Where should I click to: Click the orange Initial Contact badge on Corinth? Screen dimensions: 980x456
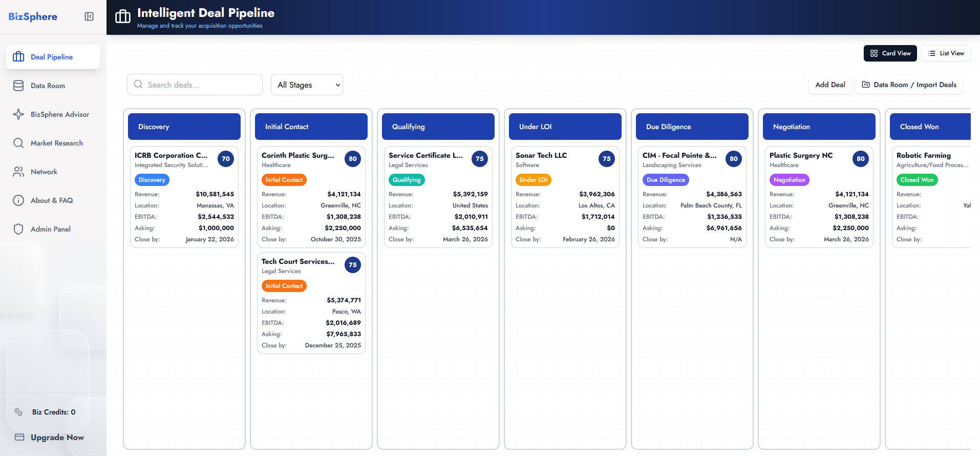[284, 180]
